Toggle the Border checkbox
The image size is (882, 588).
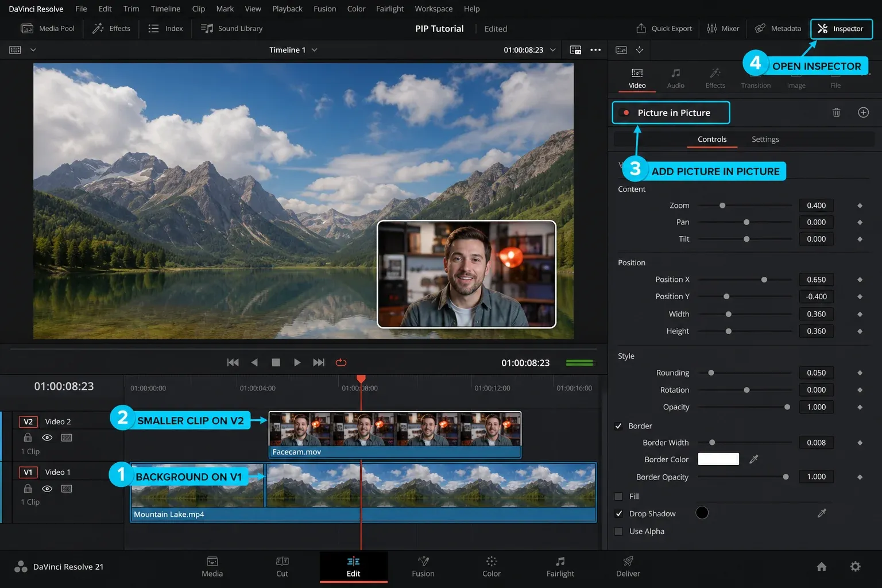click(618, 426)
